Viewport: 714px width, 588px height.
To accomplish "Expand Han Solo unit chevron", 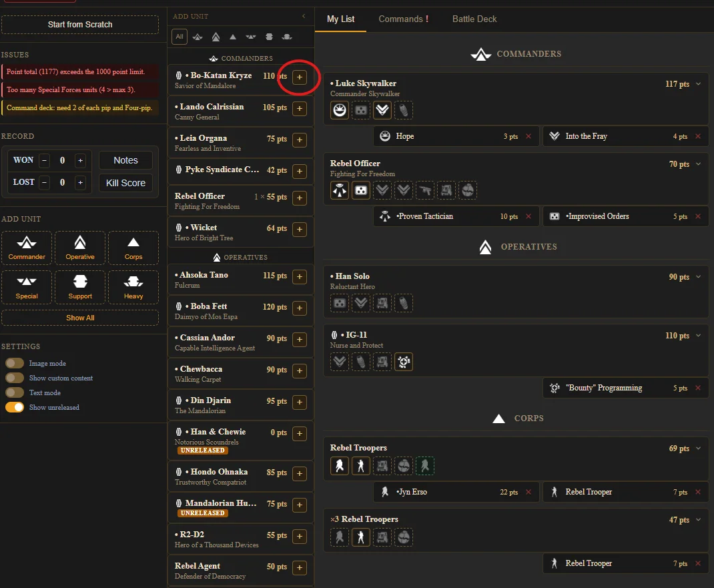I will point(698,277).
